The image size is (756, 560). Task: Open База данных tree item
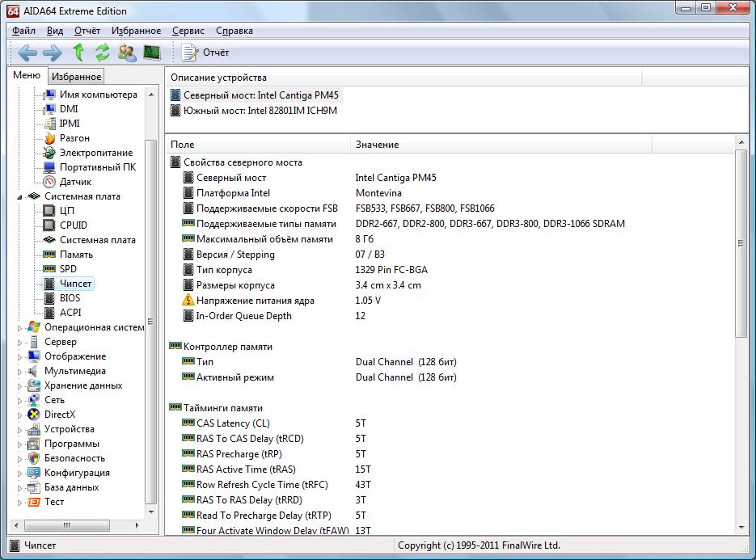71,487
